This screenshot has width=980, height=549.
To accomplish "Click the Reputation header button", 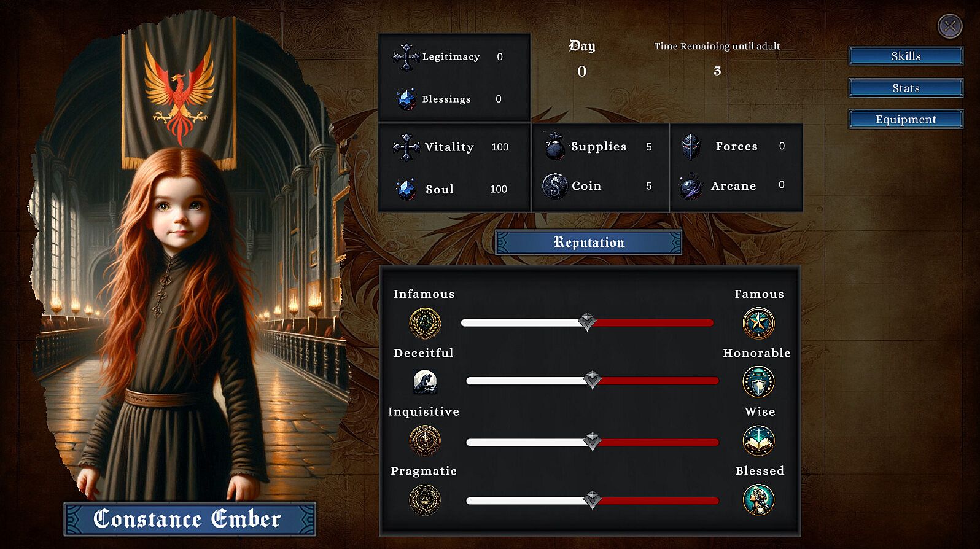I will (x=588, y=243).
